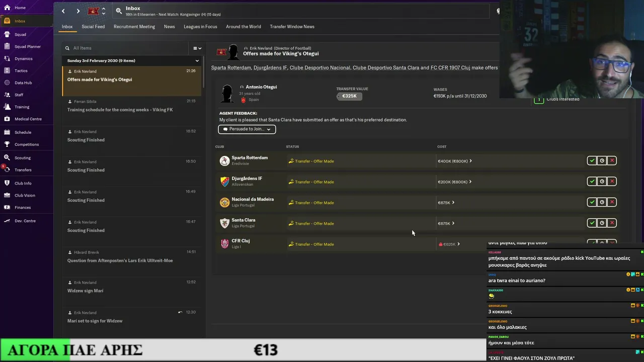
Task: Open the Persuade to Join dropdown
Action: click(247, 129)
